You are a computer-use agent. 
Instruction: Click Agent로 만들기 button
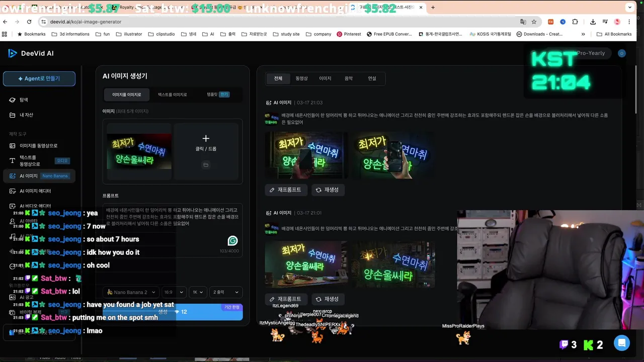click(x=39, y=78)
